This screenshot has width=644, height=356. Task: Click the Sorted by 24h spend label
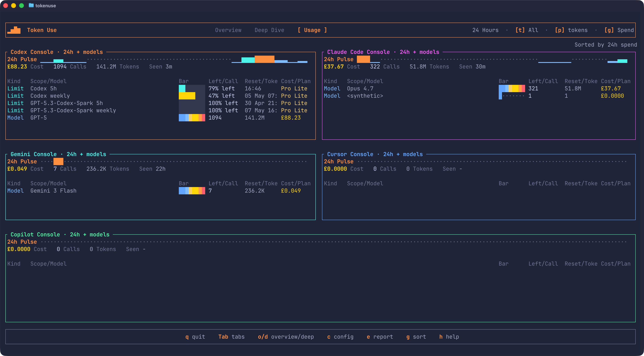click(x=605, y=44)
